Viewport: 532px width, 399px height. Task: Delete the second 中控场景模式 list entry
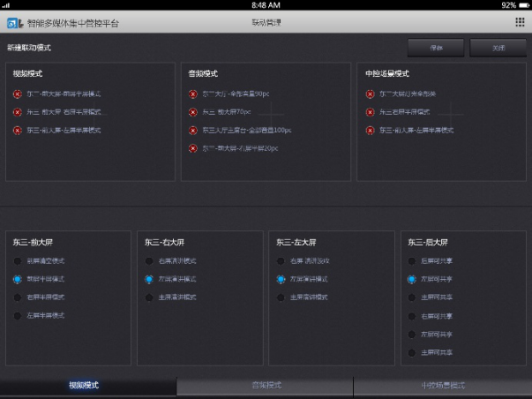click(371, 112)
